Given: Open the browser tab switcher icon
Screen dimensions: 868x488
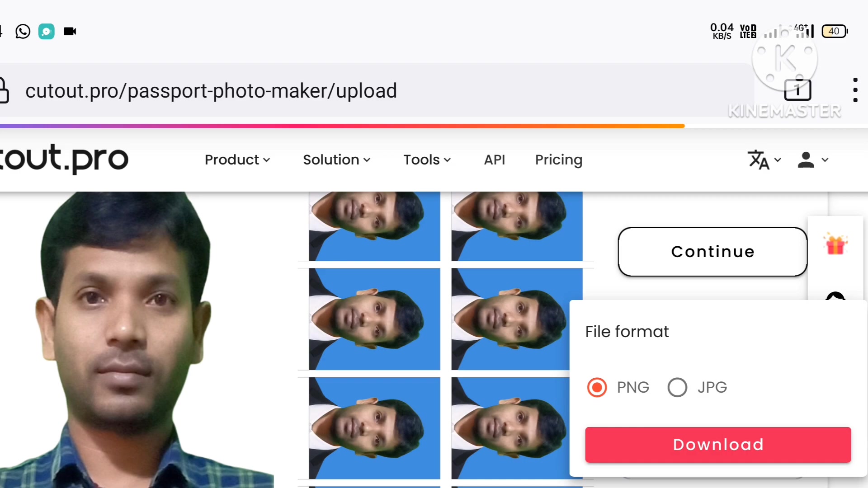Looking at the screenshot, I should coord(797,90).
